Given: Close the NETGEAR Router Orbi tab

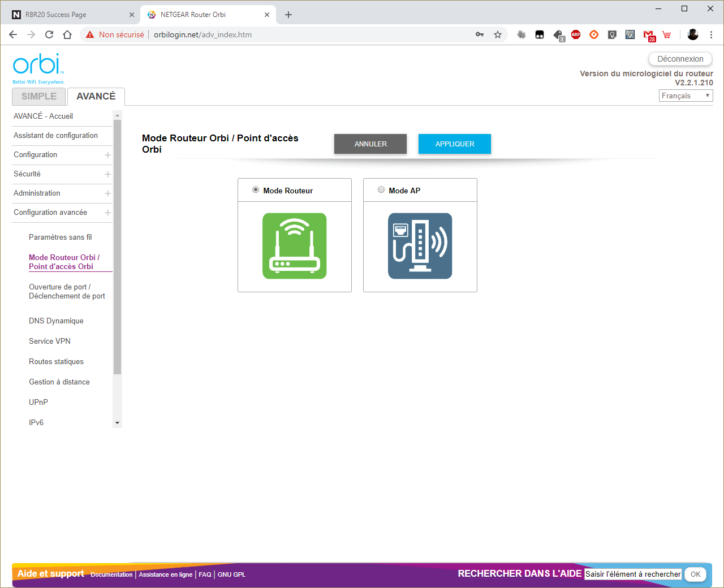Looking at the screenshot, I should tap(267, 15).
